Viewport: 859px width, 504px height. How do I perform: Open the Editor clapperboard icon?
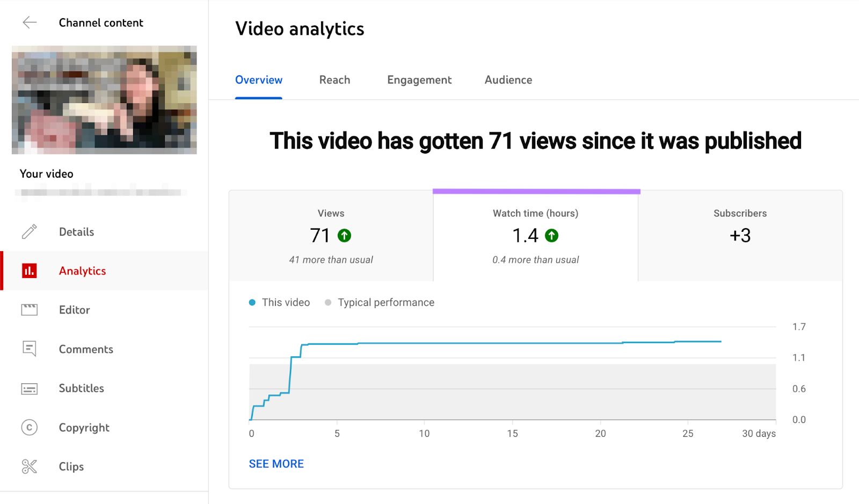point(29,310)
